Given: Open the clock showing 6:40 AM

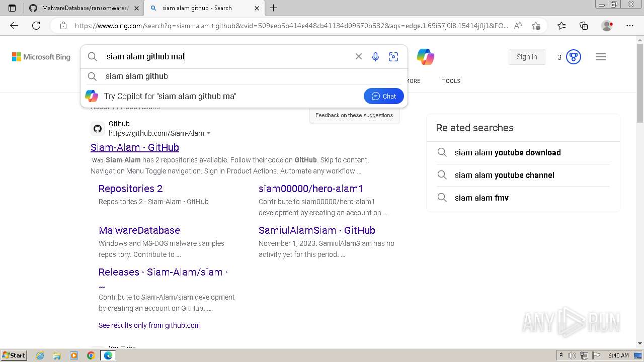Looking at the screenshot, I should [x=618, y=355].
